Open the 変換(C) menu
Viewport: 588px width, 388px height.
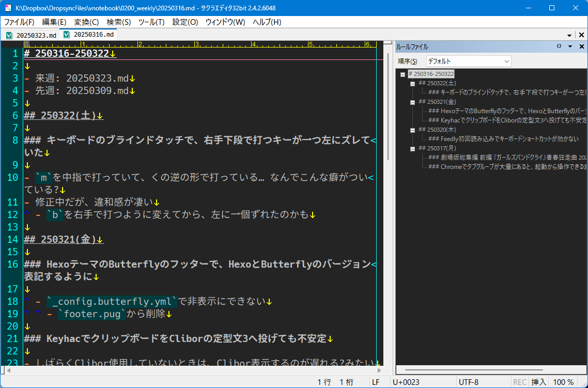coord(86,22)
